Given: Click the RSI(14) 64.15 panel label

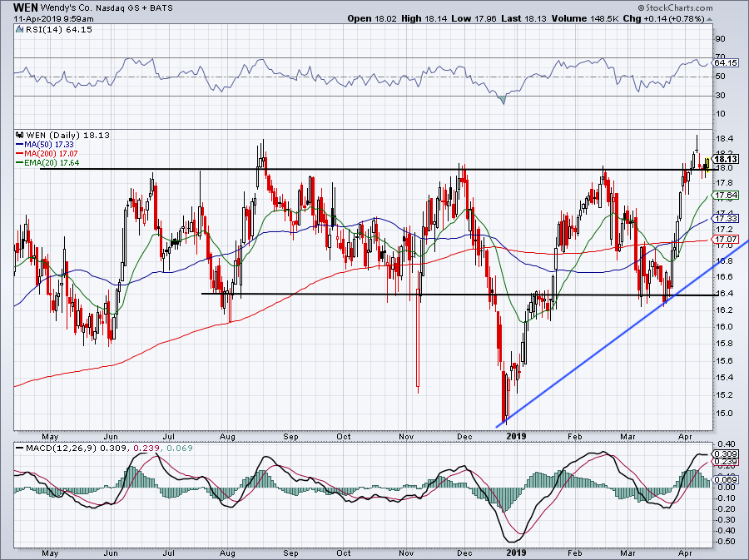Looking at the screenshot, I should click(x=59, y=30).
